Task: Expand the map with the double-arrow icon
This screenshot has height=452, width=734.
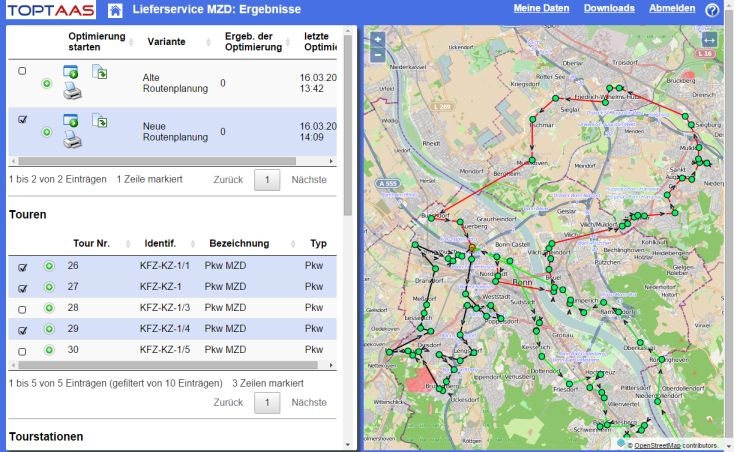Action: tap(709, 40)
